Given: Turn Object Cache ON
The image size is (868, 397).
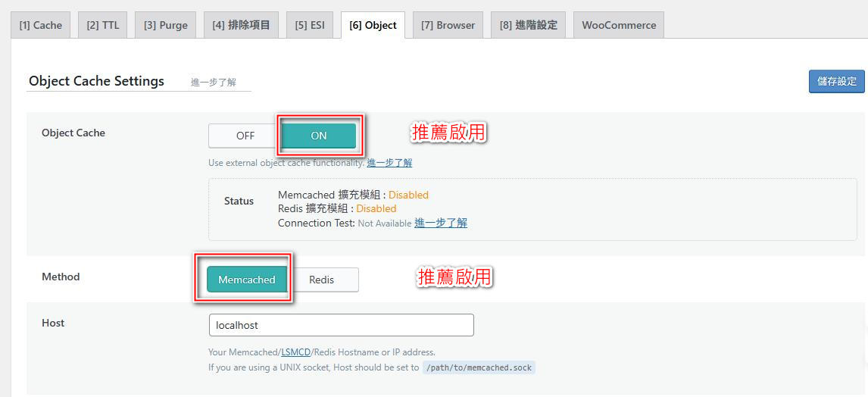Looking at the screenshot, I should click(319, 136).
